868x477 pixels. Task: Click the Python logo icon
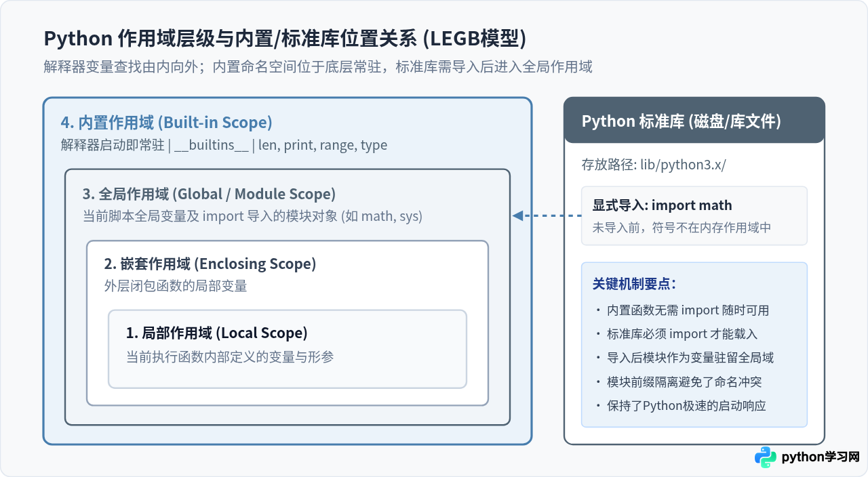766,457
